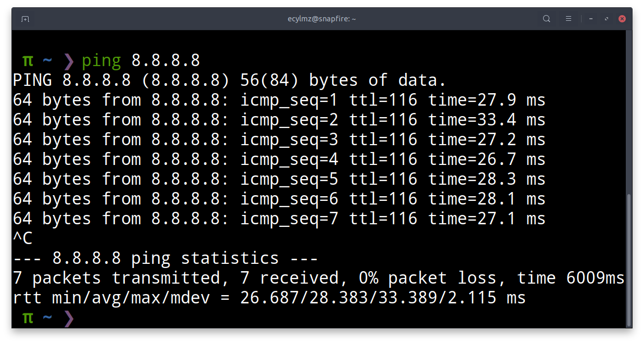Click the rtt min/avg/max/mdev line
This screenshot has height=344, width=644.
tap(269, 298)
